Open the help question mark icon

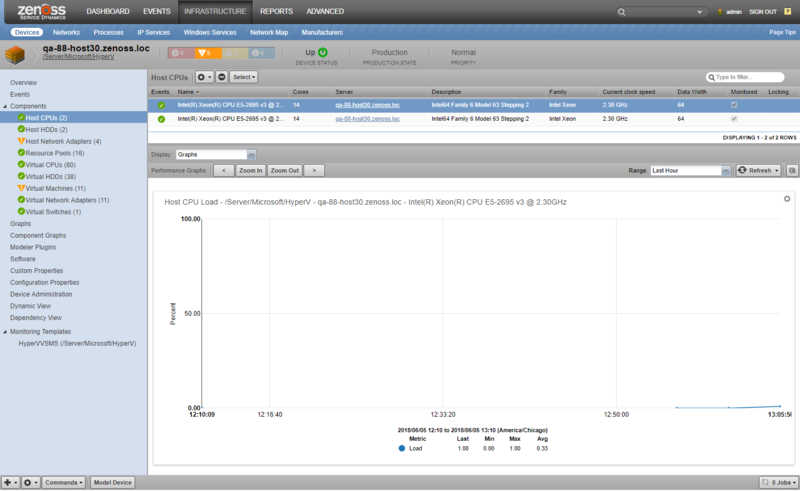click(x=787, y=11)
